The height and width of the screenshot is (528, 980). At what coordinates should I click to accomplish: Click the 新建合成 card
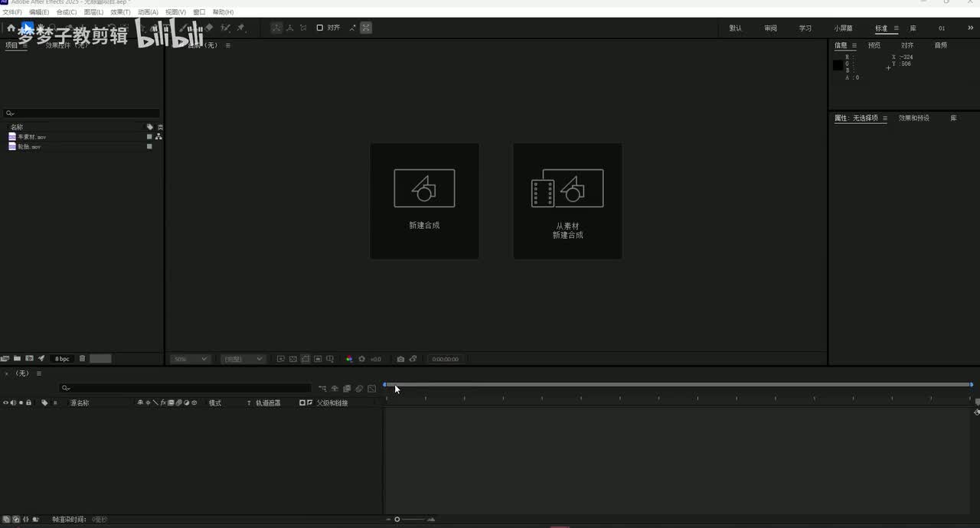[424, 201]
